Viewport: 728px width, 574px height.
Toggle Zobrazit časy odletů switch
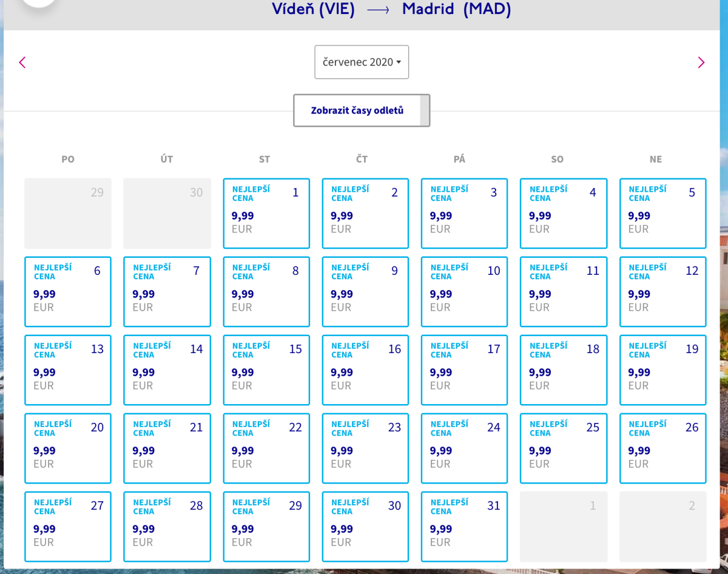point(362,110)
